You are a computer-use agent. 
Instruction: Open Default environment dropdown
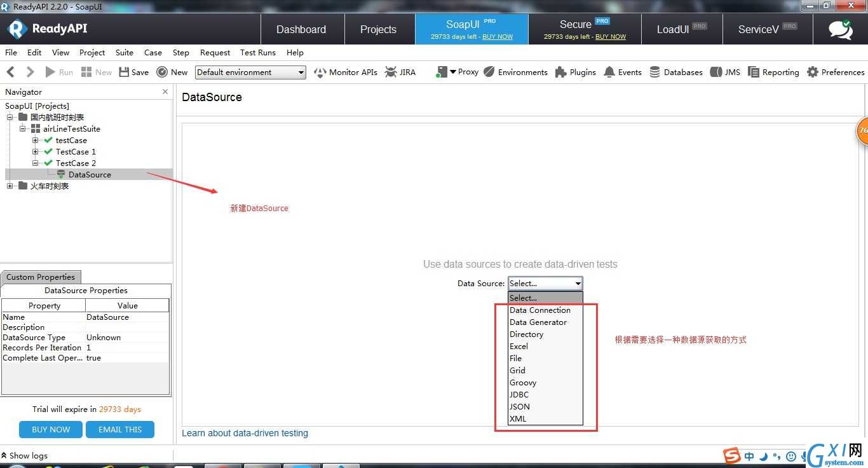point(250,72)
